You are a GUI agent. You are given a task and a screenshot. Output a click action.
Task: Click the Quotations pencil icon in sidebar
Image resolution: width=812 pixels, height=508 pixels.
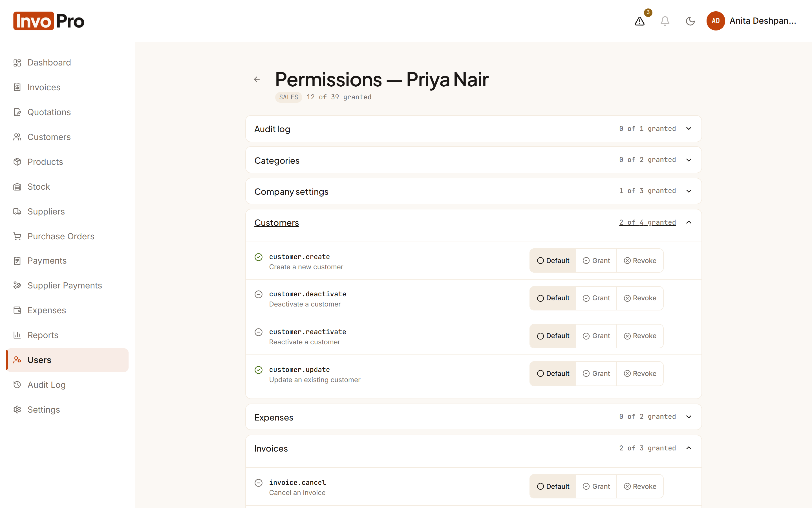point(17,112)
